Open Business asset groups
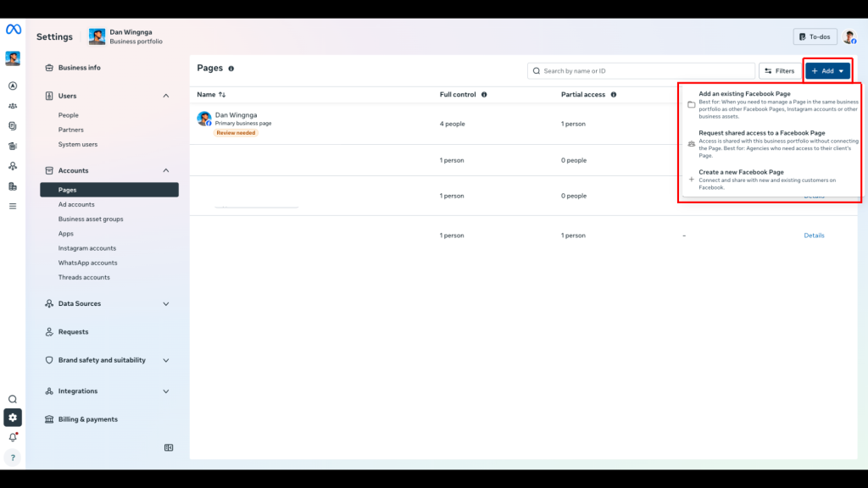 [x=91, y=219]
